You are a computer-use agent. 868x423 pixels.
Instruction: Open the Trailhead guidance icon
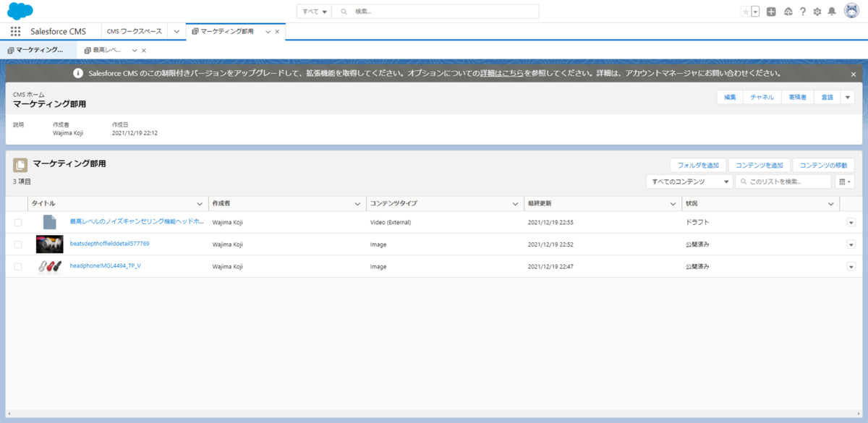click(788, 12)
